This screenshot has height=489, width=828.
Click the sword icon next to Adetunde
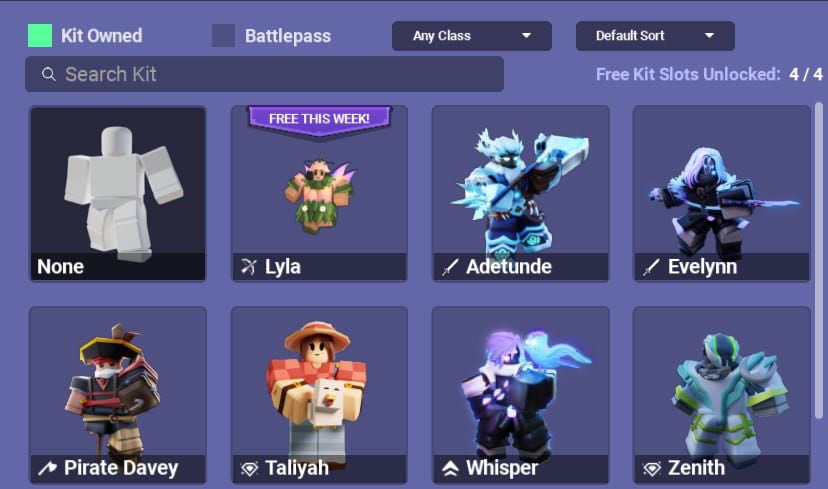click(x=450, y=267)
